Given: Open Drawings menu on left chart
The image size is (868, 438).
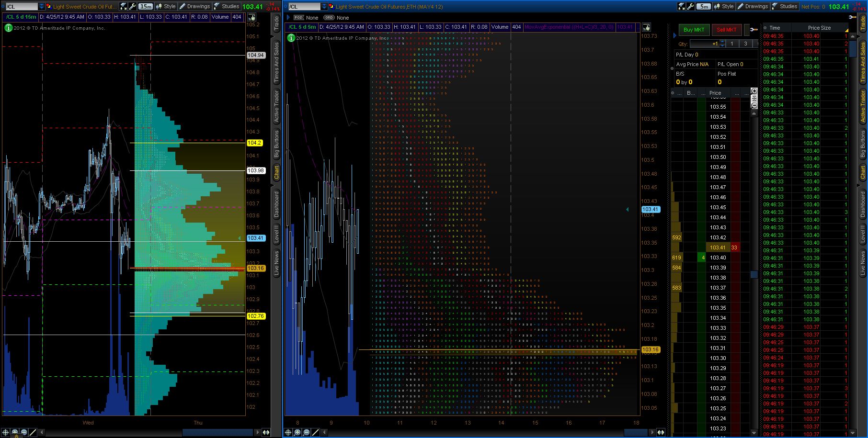Looking at the screenshot, I should (195, 6).
